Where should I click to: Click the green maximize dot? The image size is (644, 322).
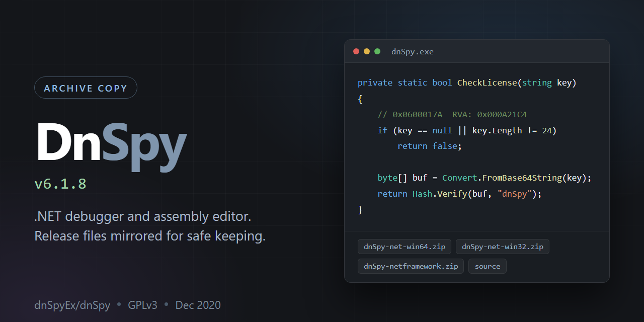click(377, 51)
